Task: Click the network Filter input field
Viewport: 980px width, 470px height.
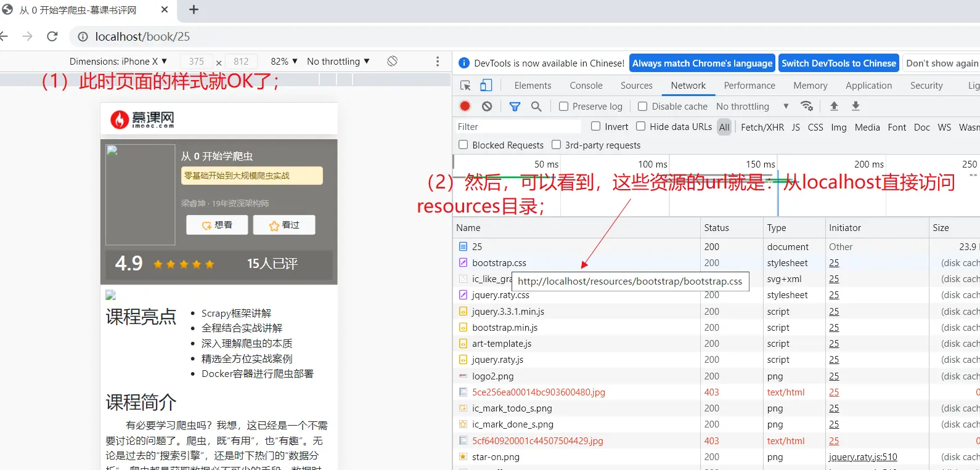Action: pos(518,127)
